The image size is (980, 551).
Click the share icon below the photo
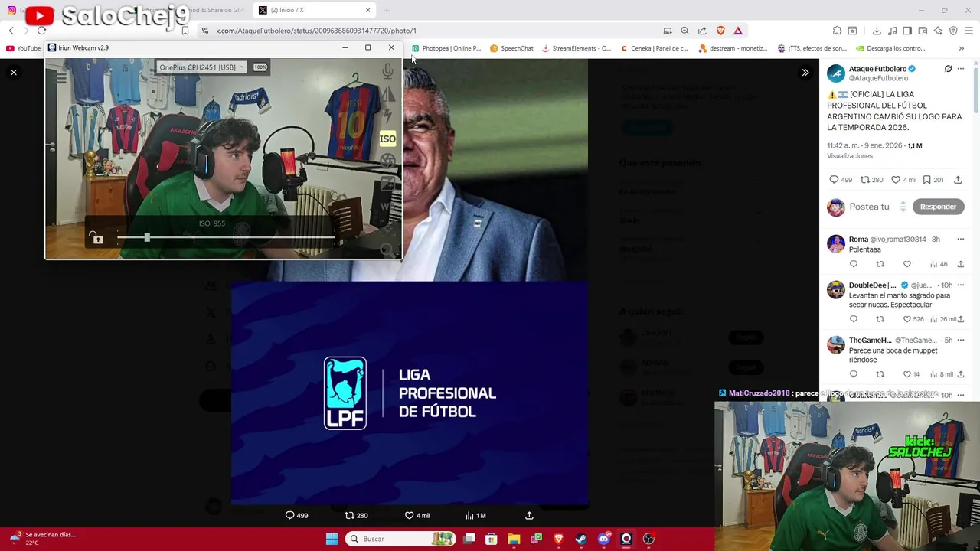(x=529, y=515)
